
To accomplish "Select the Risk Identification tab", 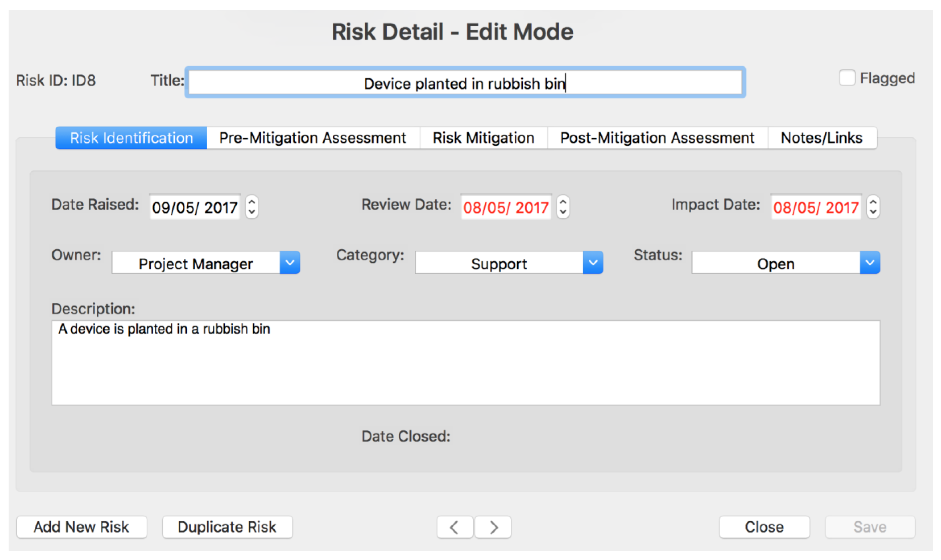I will point(131,138).
